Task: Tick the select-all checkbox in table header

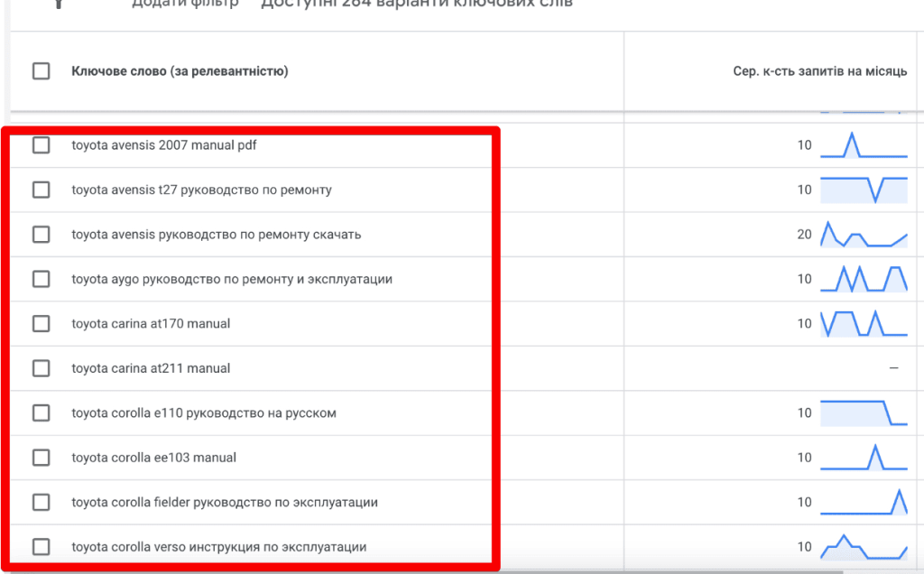Action: coord(41,71)
